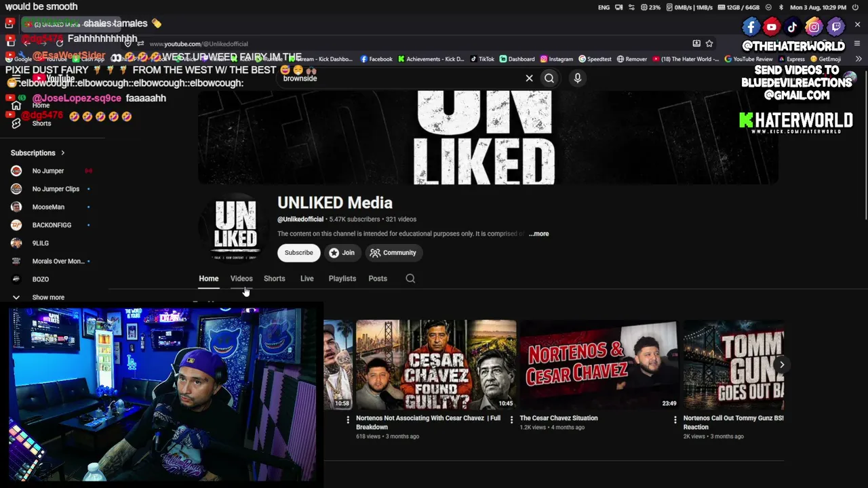
Task: Open the date and time Mon 3 Aug
Action: coord(819,7)
